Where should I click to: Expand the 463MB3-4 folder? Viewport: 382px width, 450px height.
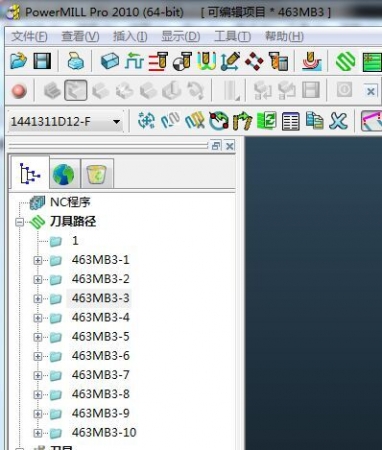point(38,318)
